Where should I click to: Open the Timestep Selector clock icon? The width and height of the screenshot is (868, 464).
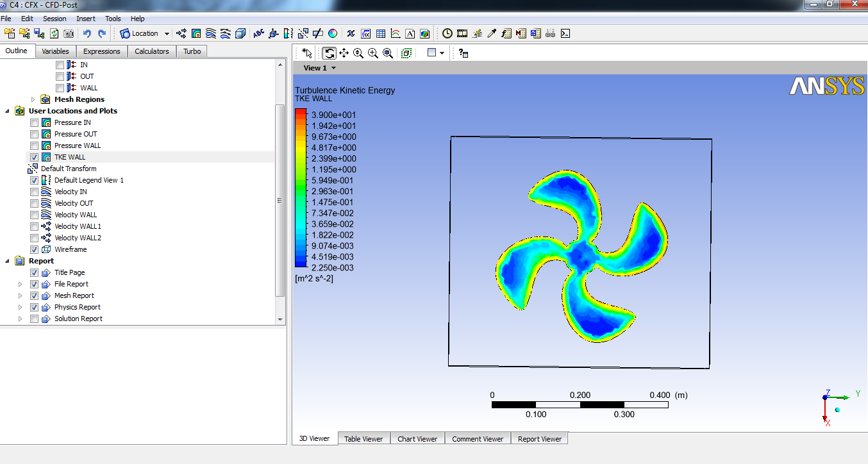pyautogui.click(x=447, y=33)
